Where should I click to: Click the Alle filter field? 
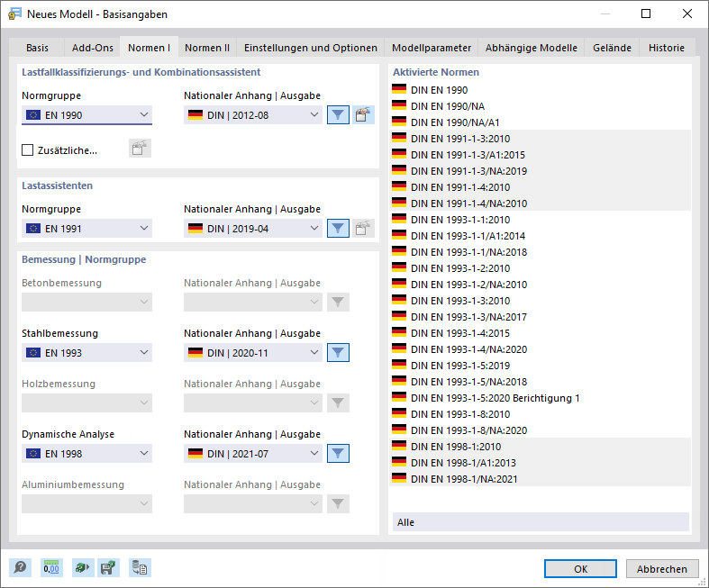tap(541, 522)
